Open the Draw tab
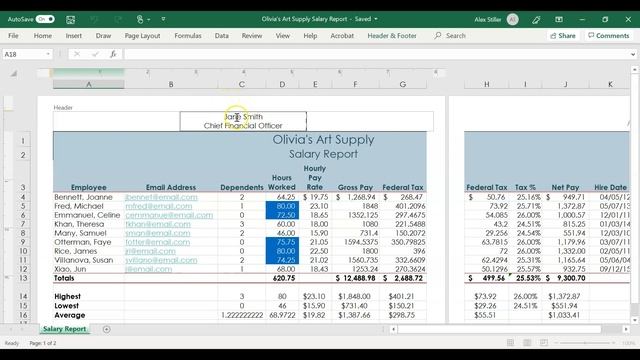640x360 pixels. [x=103, y=36]
